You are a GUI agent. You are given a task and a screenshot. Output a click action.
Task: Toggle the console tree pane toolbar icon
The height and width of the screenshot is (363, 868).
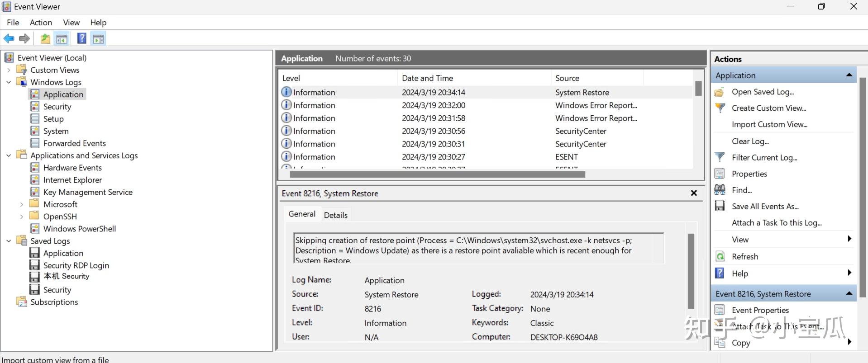62,39
